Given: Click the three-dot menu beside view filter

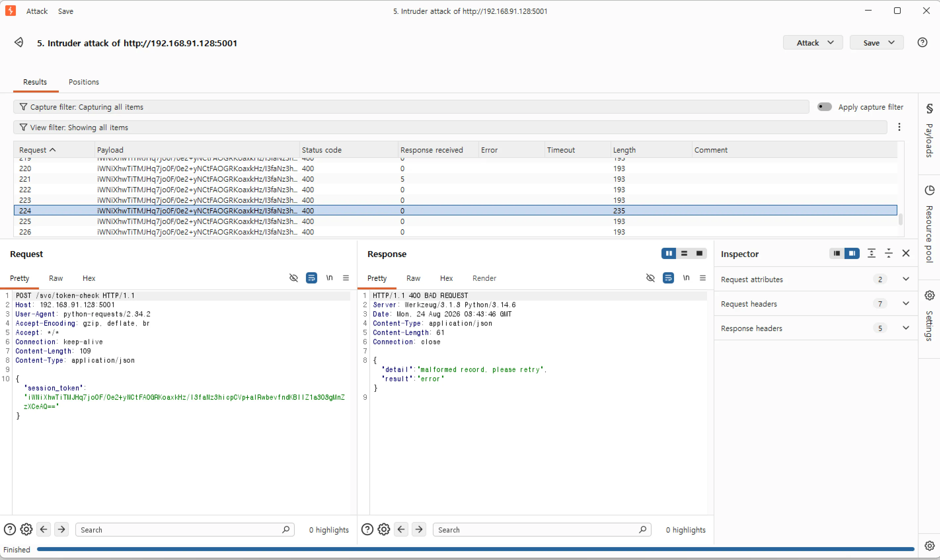Looking at the screenshot, I should click(x=899, y=127).
